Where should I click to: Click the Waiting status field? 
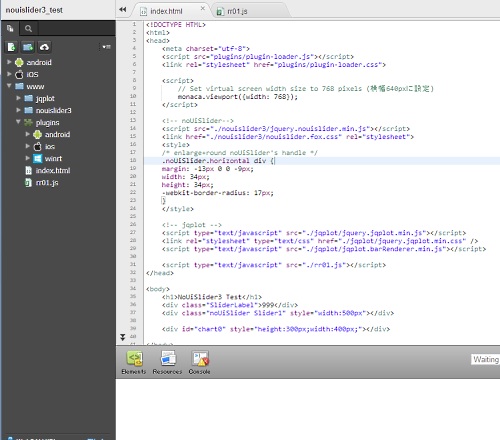click(485, 359)
